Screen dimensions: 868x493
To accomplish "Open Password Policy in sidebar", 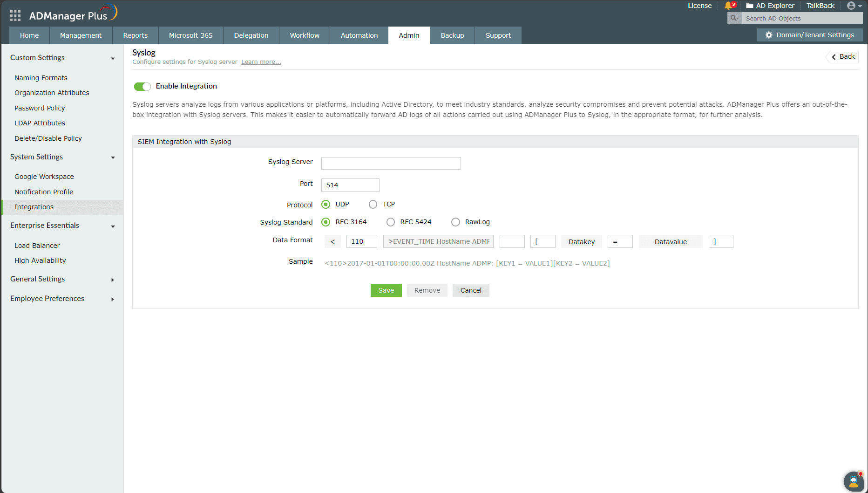I will tap(40, 108).
